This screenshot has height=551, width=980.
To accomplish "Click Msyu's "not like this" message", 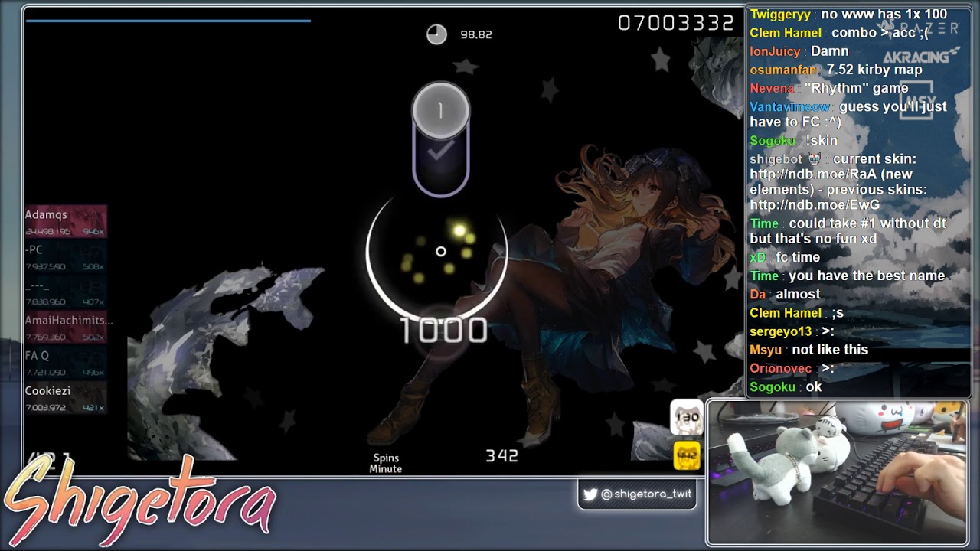I will point(830,350).
